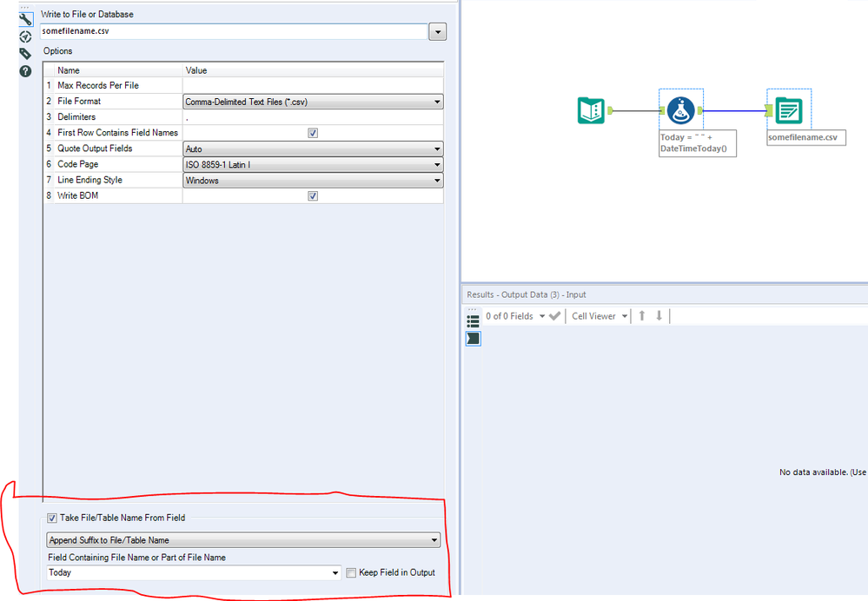This screenshot has height=601, width=868.
Task: Toggle the Write BOM checkbox
Action: [313, 196]
